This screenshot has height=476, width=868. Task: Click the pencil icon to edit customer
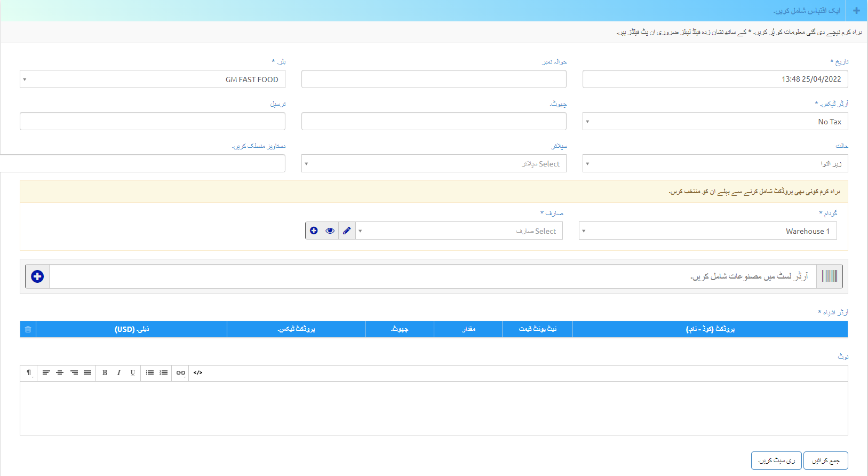(x=347, y=231)
